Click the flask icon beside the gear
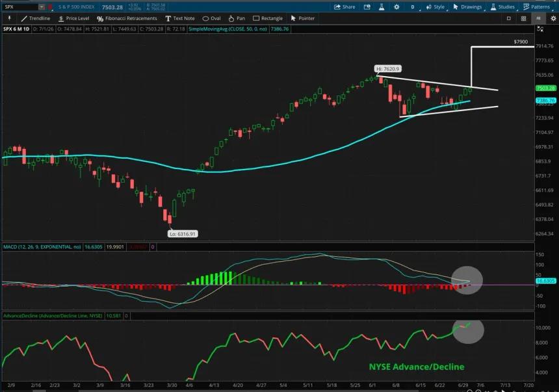The width and height of the screenshot is (559, 392). pyautogui.click(x=382, y=7)
